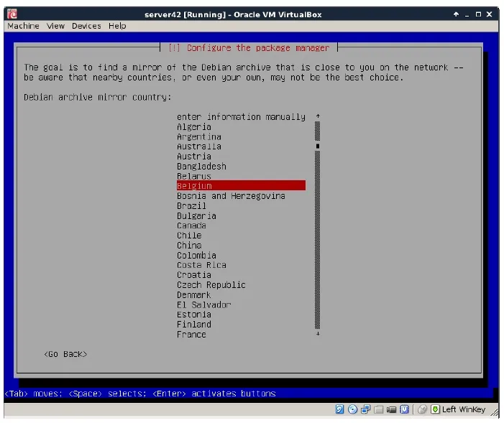
Task: Open the Devices menu
Action: coord(86,26)
